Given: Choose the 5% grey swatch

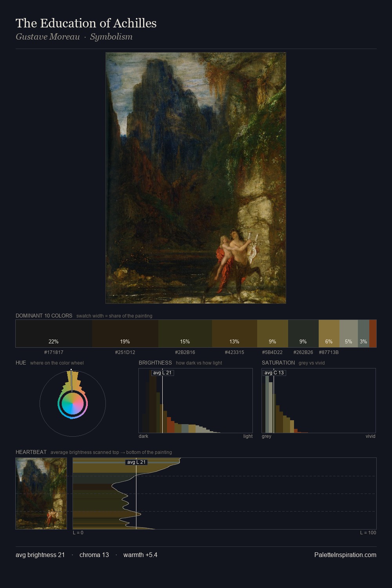Looking at the screenshot, I should (348, 334).
